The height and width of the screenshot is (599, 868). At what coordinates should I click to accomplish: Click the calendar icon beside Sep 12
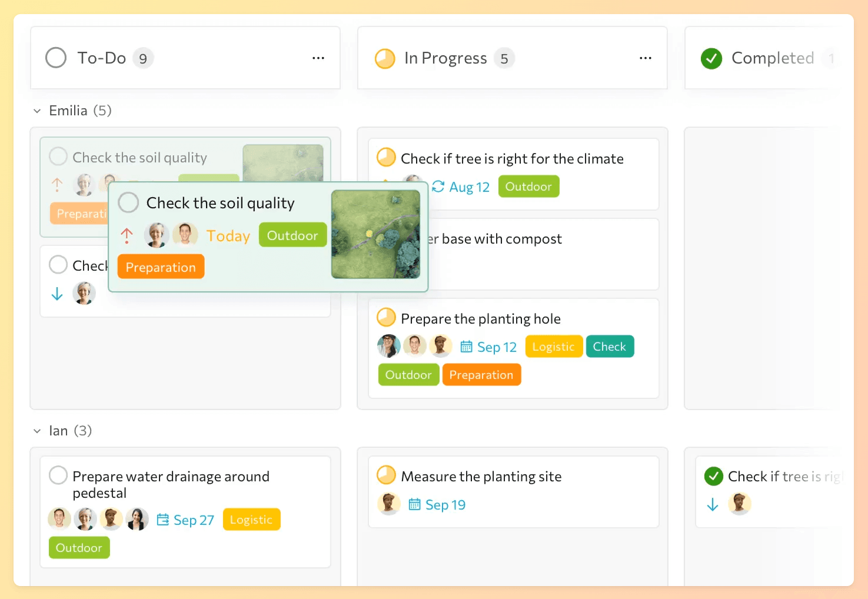[x=466, y=347]
